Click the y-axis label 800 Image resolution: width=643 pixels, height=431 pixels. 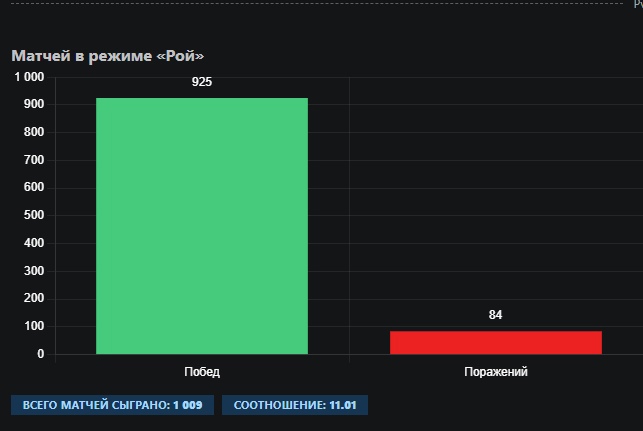[x=34, y=132]
